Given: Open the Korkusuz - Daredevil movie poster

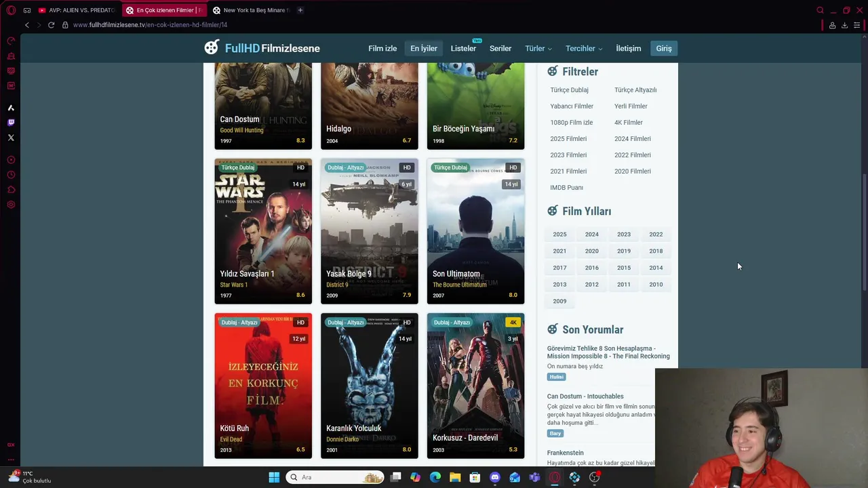Looking at the screenshot, I should coord(475,386).
